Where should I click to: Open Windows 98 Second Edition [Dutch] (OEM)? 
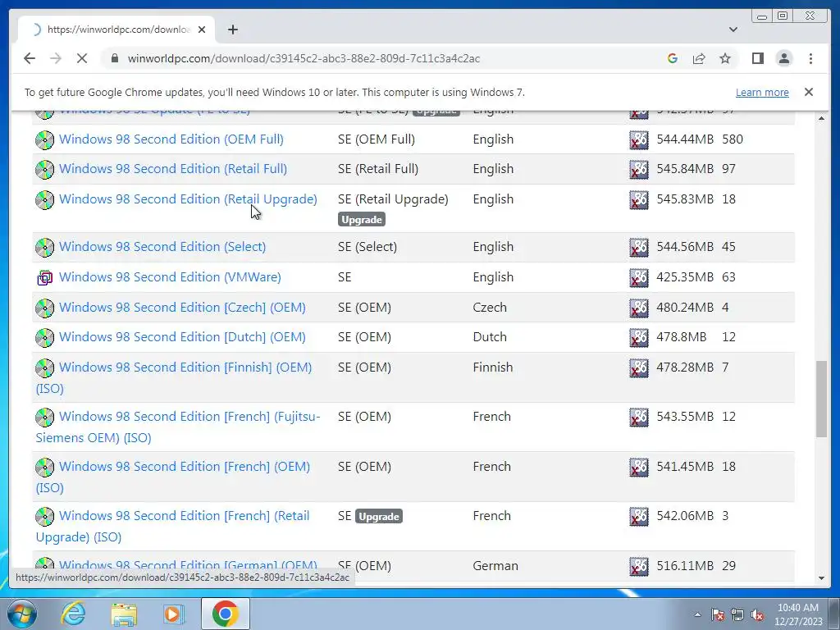pos(182,337)
